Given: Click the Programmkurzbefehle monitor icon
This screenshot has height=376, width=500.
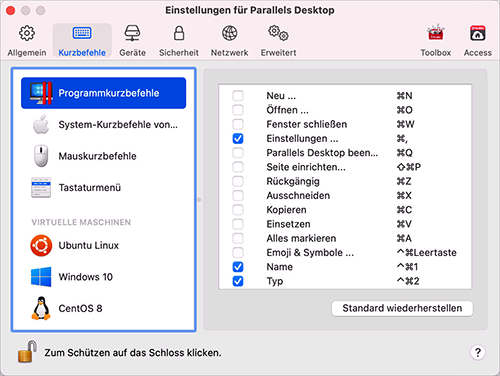Looking at the screenshot, I should [x=41, y=93].
